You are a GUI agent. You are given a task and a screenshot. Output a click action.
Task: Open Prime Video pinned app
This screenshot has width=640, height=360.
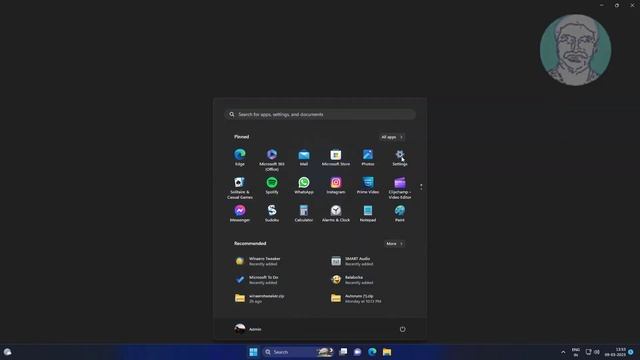coord(368,185)
